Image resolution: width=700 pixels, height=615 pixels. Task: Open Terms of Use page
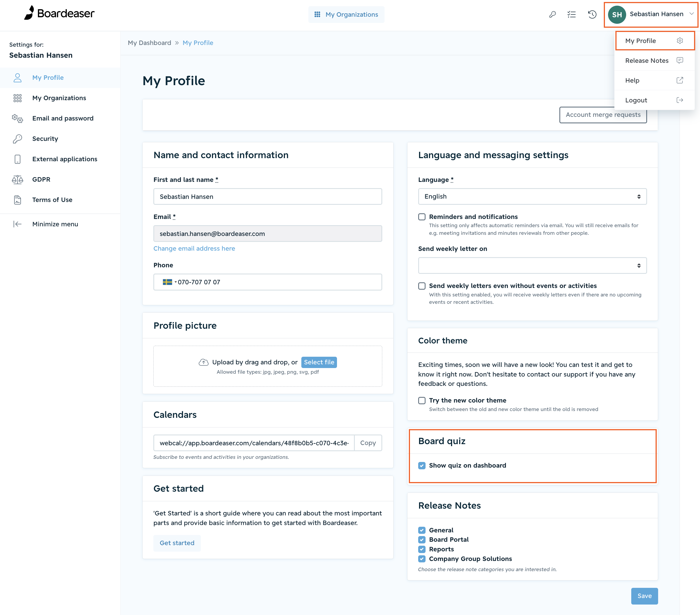[60, 200]
